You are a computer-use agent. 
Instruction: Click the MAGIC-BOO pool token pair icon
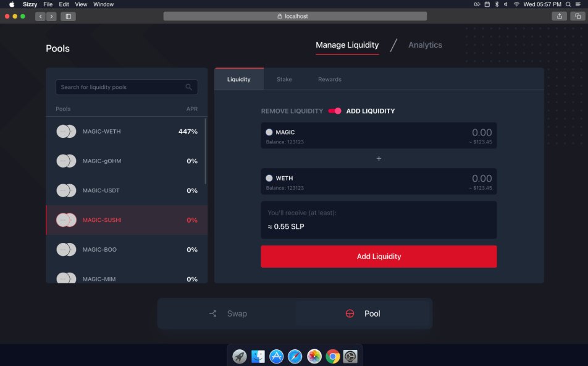tap(66, 250)
